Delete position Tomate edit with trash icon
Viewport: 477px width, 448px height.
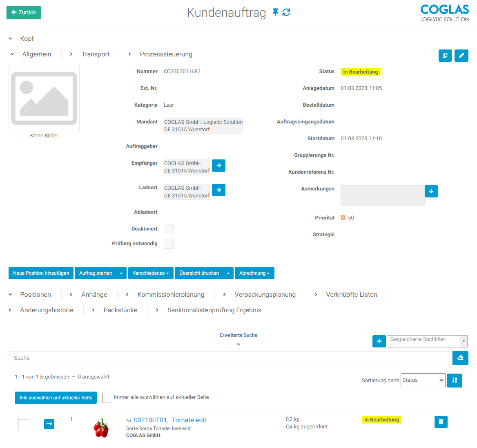[441, 421]
